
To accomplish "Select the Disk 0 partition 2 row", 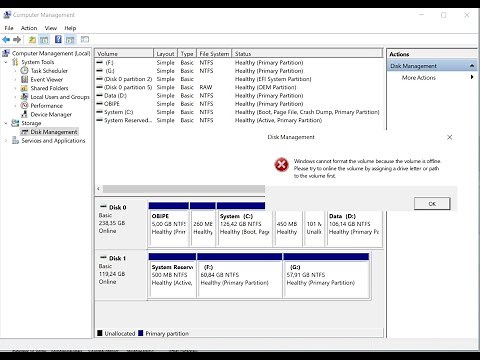I will (x=239, y=79).
